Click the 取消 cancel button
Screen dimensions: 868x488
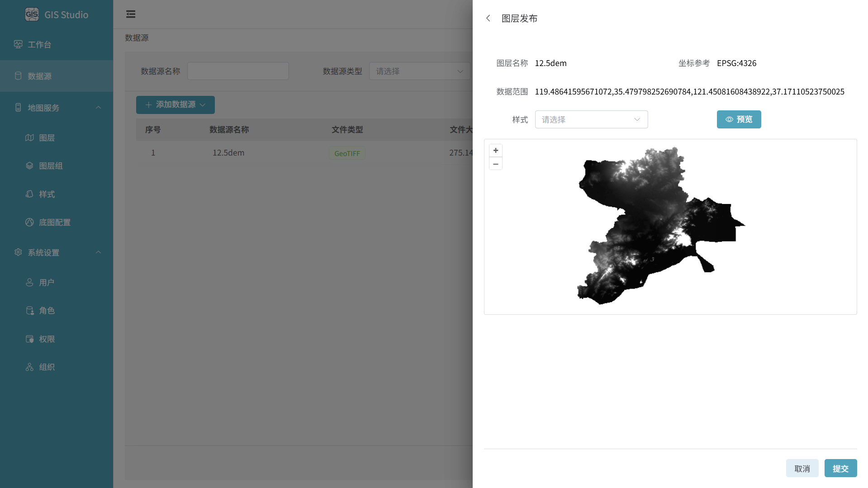coord(802,469)
